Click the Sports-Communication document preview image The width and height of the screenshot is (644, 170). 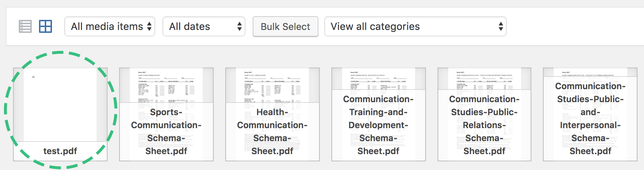click(166, 86)
